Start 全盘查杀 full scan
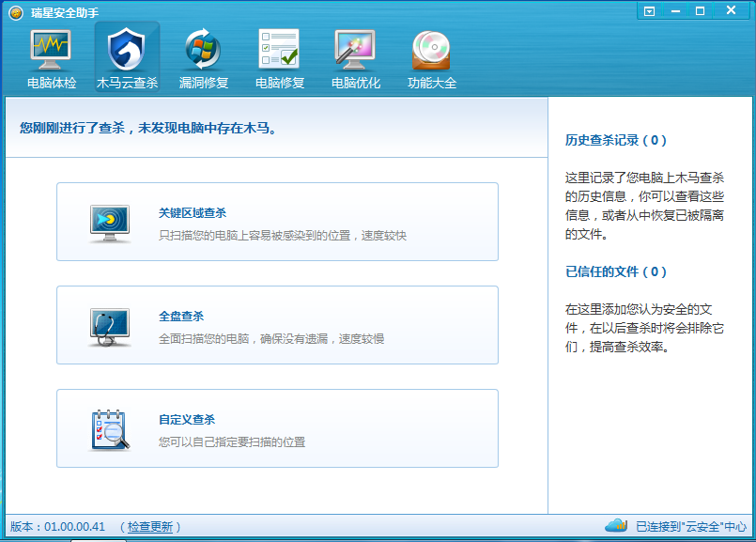 tap(277, 325)
